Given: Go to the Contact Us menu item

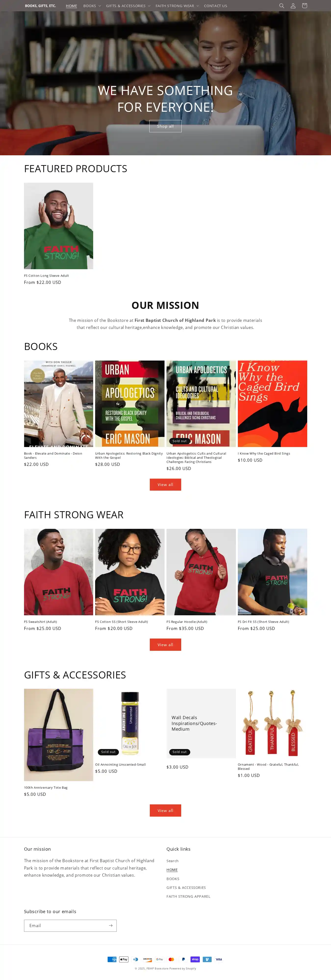Looking at the screenshot, I should tap(215, 6).
